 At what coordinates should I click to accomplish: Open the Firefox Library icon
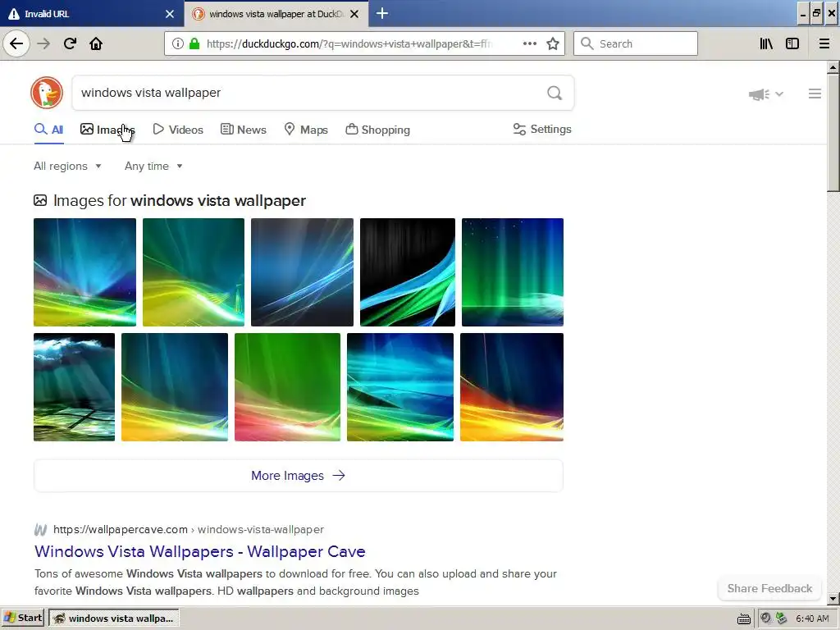[x=766, y=43]
